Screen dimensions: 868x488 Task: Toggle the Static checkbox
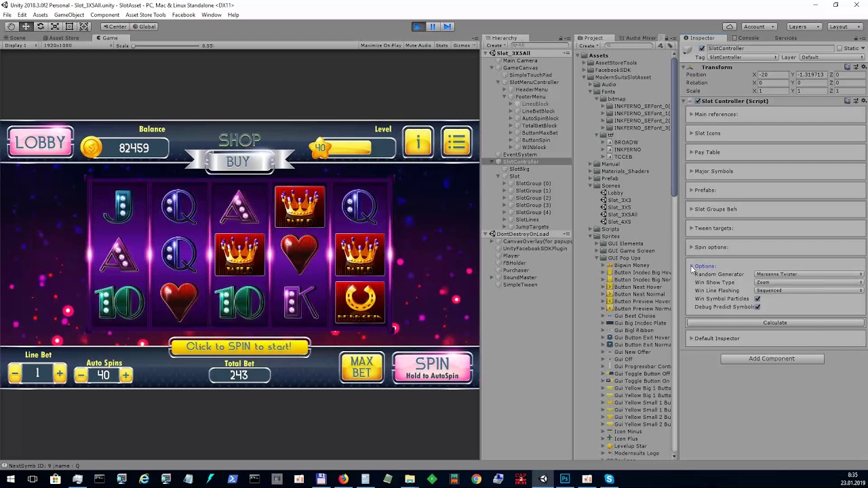point(839,49)
